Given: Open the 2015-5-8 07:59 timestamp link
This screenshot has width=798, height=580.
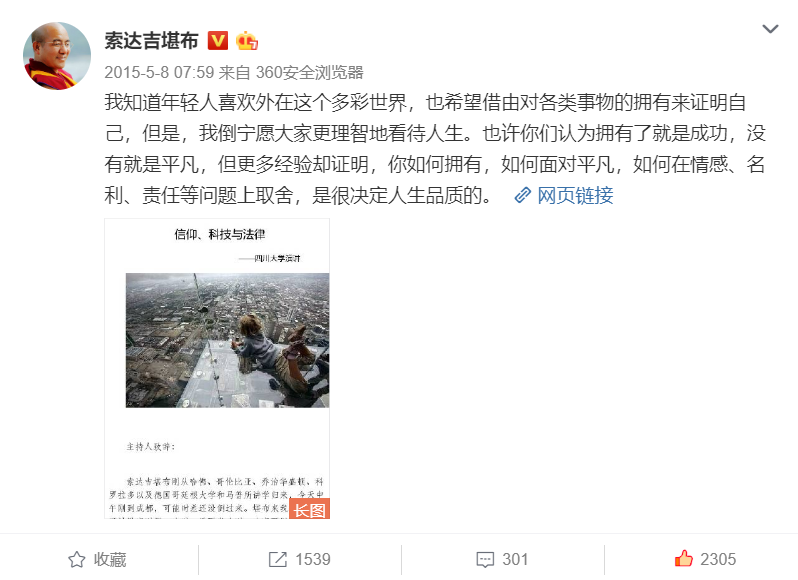Looking at the screenshot, I should click(159, 73).
